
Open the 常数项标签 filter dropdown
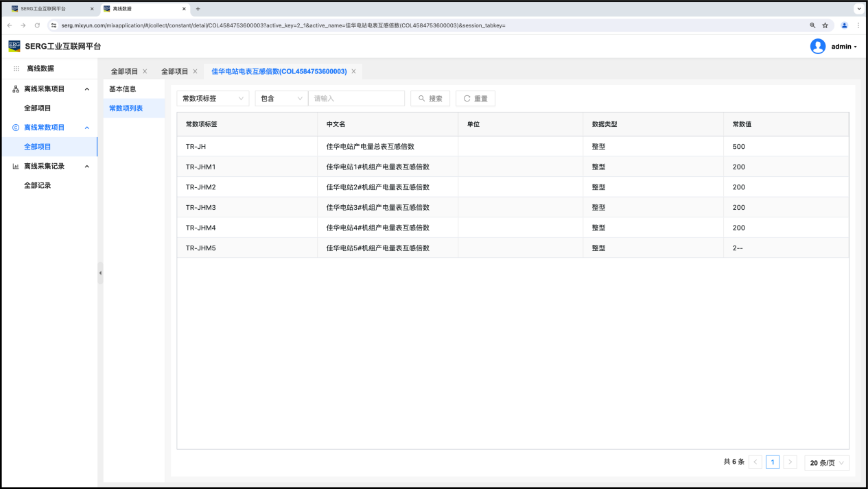coord(213,99)
